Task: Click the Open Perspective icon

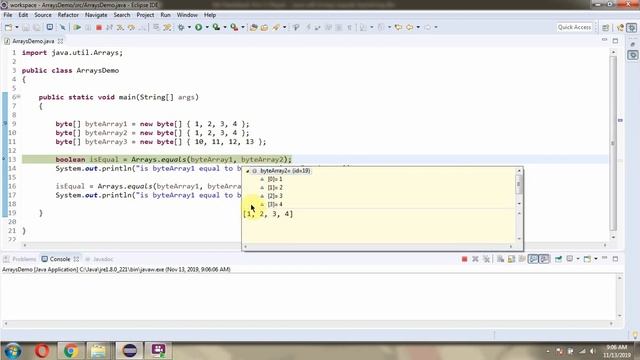Action: [606, 27]
